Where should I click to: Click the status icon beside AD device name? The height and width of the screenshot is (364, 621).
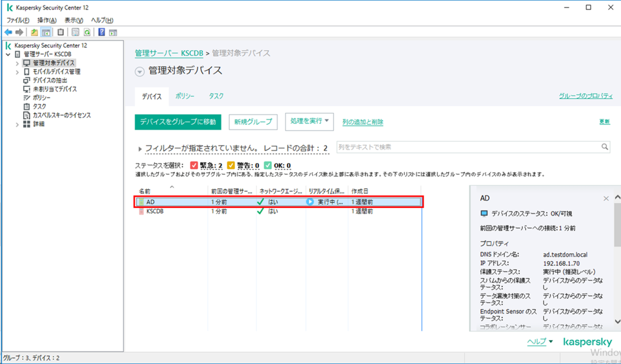[x=141, y=202]
